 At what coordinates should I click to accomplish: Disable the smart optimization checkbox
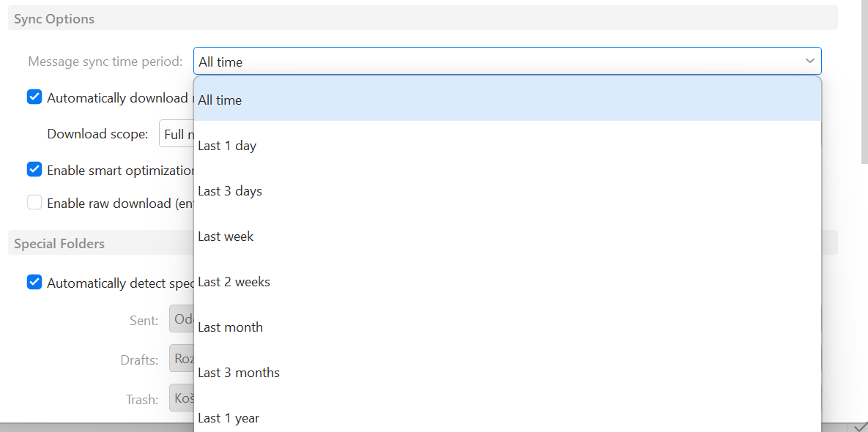click(34, 169)
